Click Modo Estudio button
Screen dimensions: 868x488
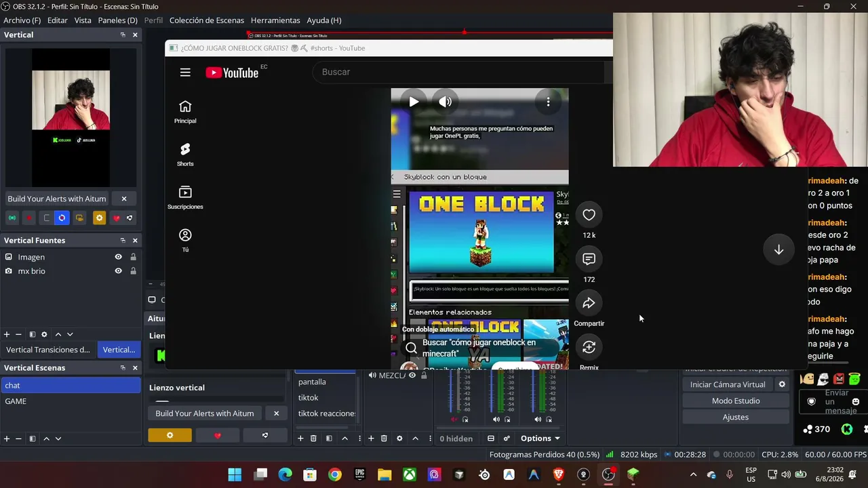coord(736,401)
